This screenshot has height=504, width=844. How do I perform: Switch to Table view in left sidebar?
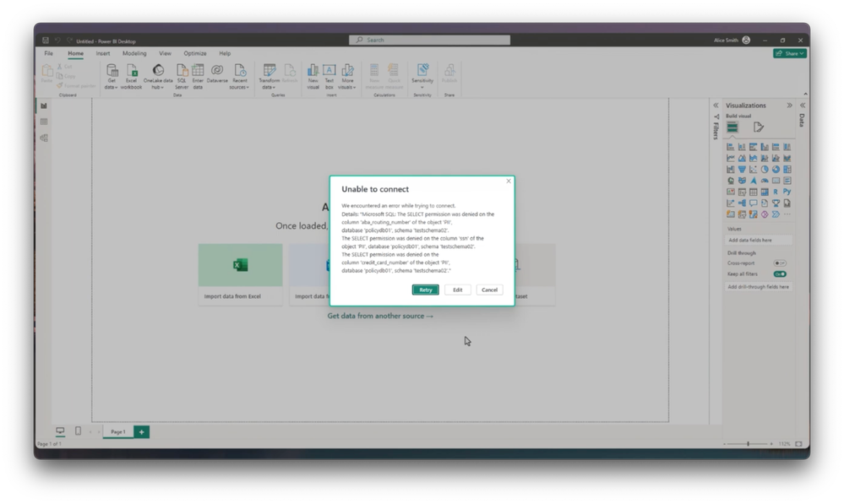(x=44, y=122)
